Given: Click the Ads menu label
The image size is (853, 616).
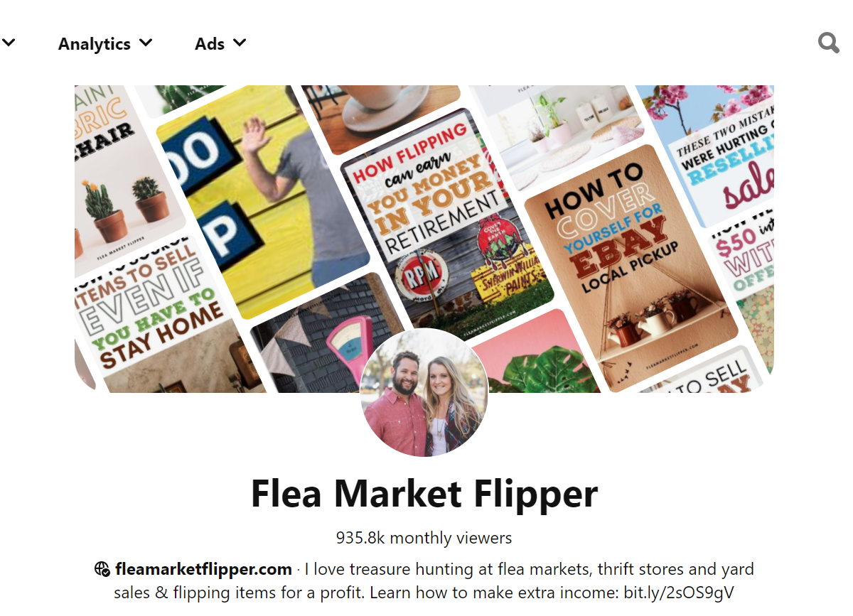Looking at the screenshot, I should tap(210, 43).
